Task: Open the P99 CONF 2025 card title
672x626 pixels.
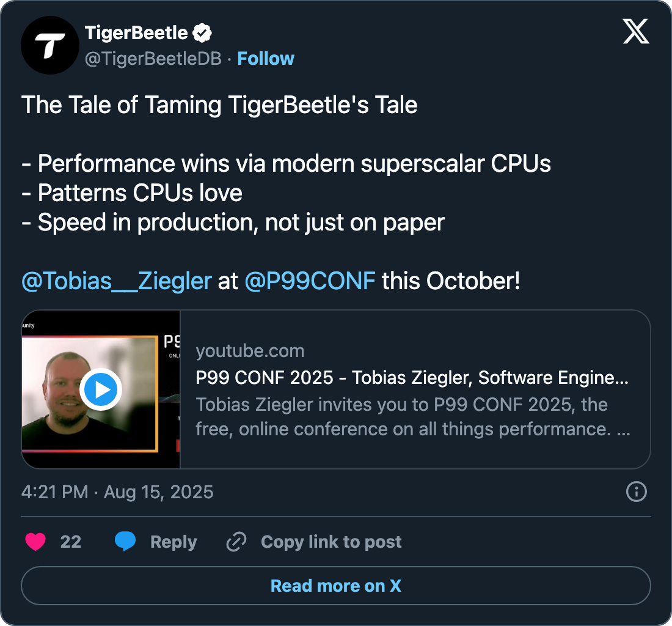Action: pos(412,378)
